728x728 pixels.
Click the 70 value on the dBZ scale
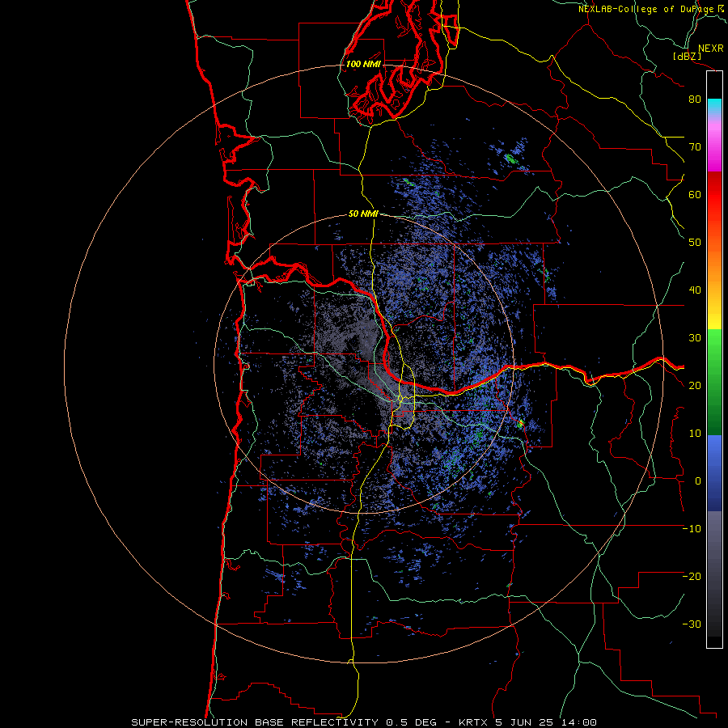coord(695,147)
